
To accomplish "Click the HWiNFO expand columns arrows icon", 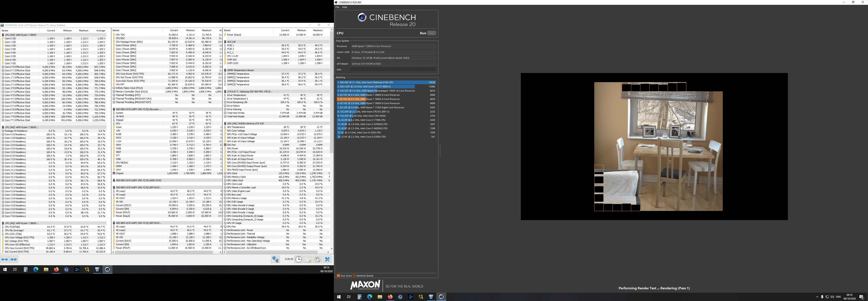I will [5, 259].
